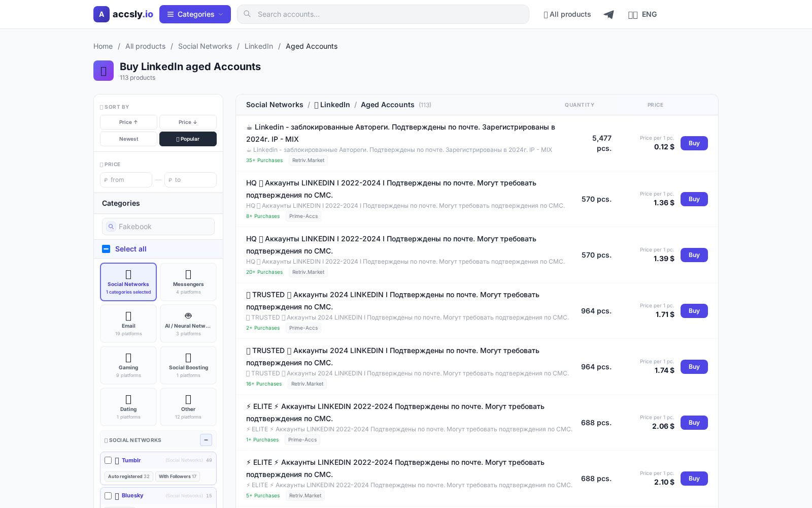Open the Other platforms category

tap(188, 406)
